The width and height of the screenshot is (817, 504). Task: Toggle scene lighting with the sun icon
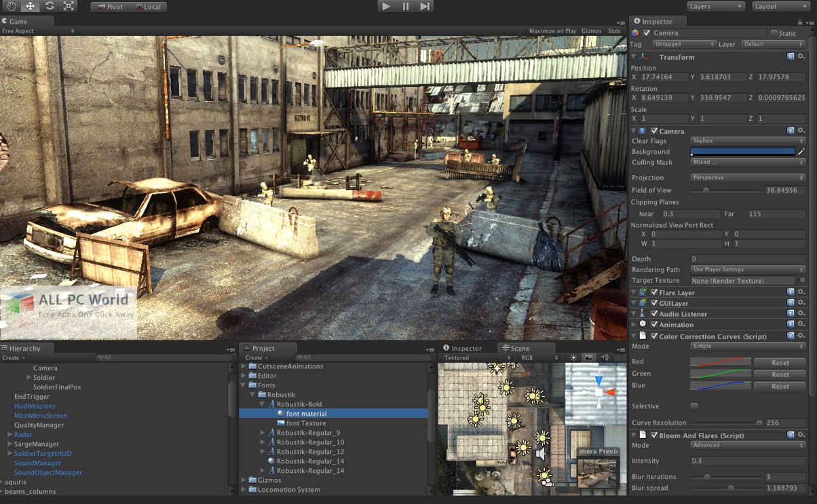[573, 357]
